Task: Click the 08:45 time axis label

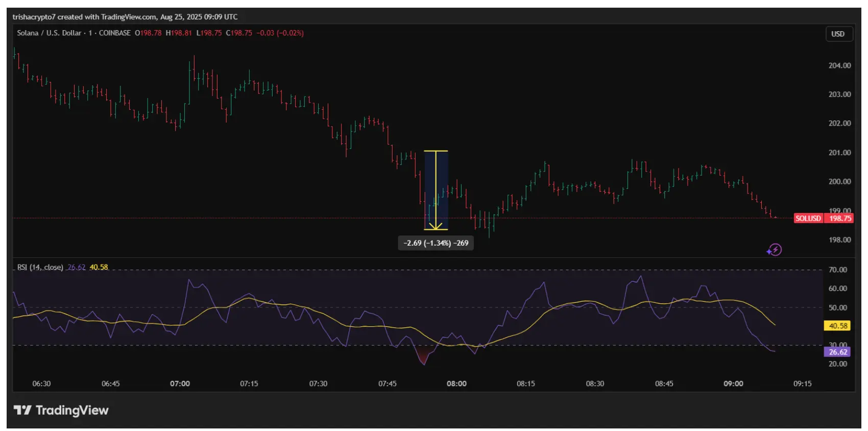Action: pos(664,384)
